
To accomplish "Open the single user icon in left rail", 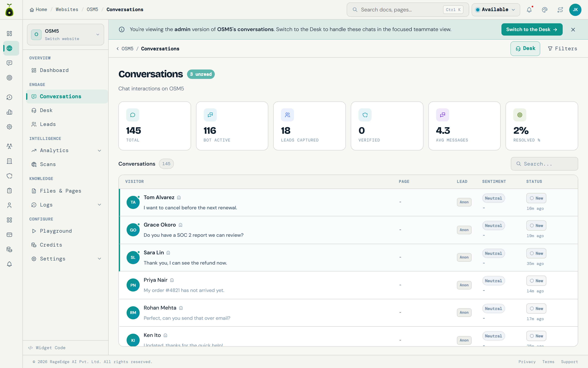I will (9, 205).
